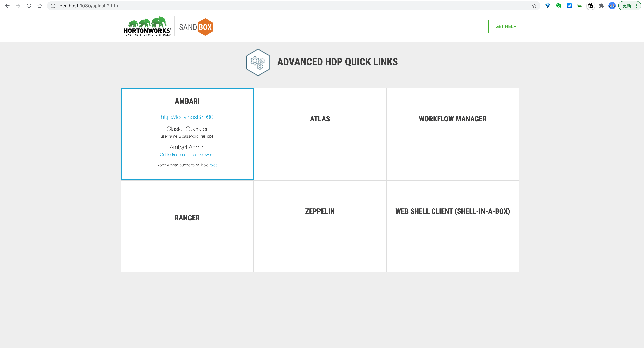644x348 pixels.
Task: Open the blue Y browser extension
Action: [x=548, y=6]
